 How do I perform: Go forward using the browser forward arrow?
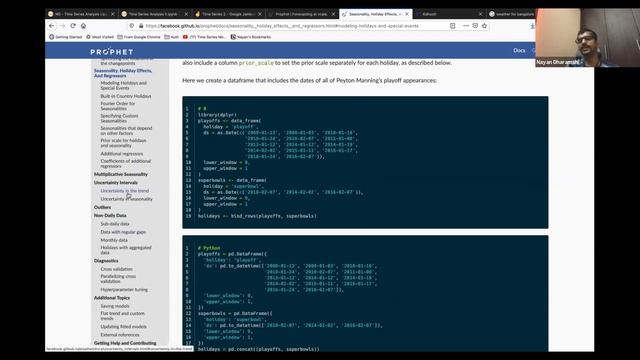(x=62, y=26)
